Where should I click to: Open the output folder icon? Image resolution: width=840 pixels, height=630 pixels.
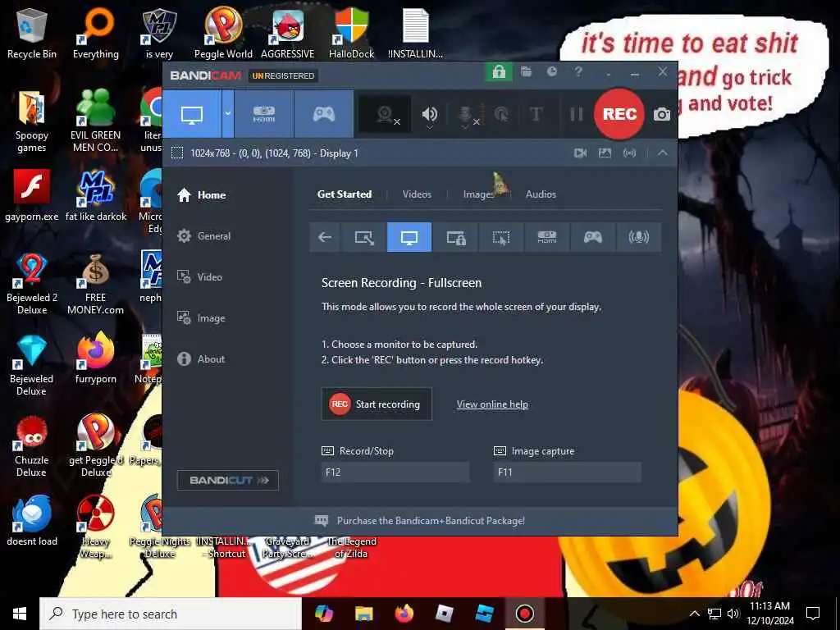pos(526,72)
